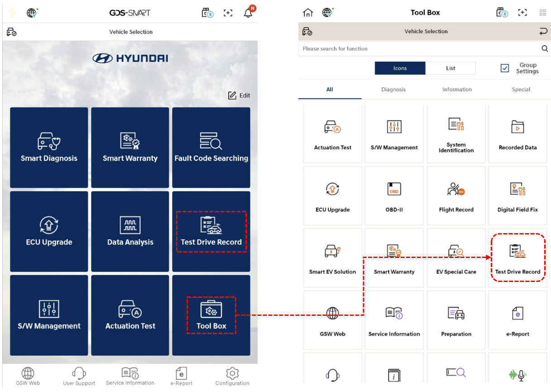This screenshot has height=392, width=551.
Task: Open Digital Field Fix in Tool Box
Action: (x=517, y=196)
